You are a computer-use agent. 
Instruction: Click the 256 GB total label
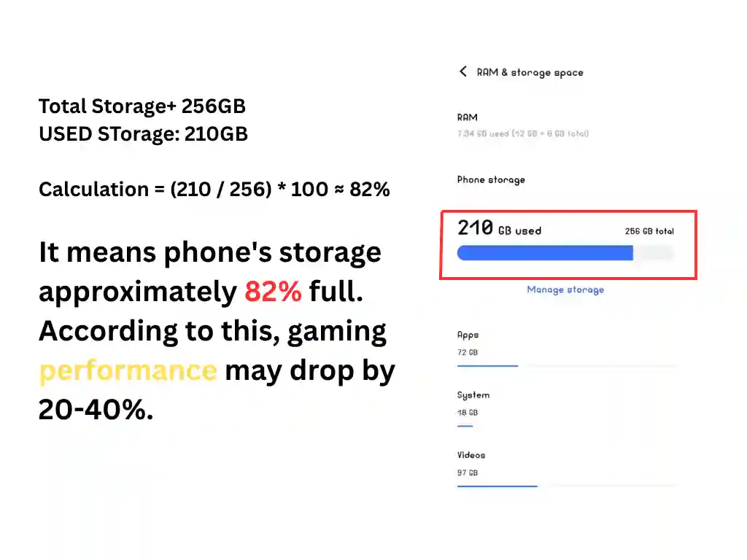click(649, 231)
